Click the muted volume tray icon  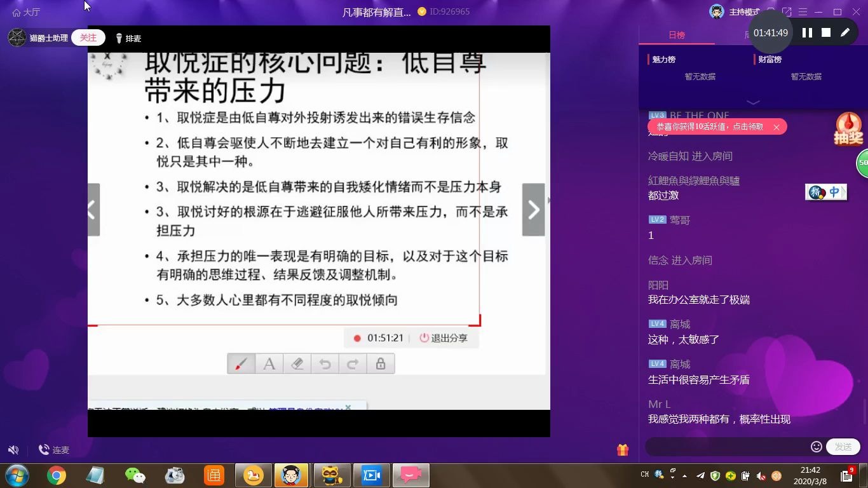[x=761, y=476]
